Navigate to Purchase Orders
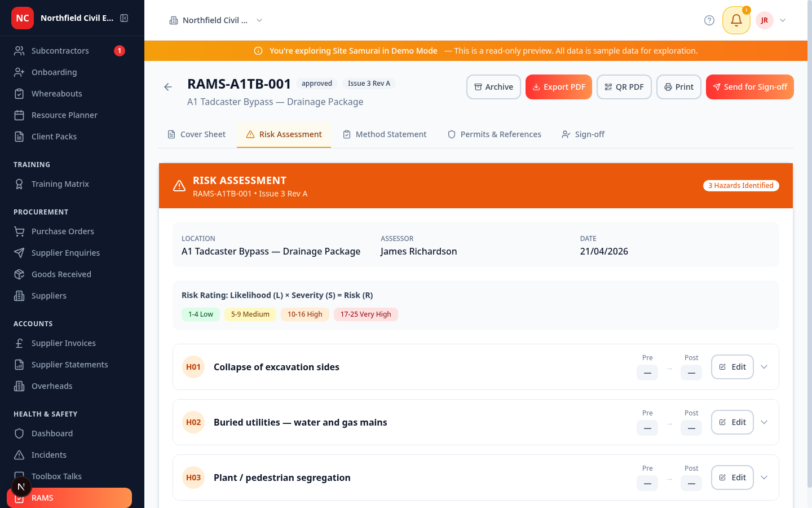The width and height of the screenshot is (812, 508). 63,231
